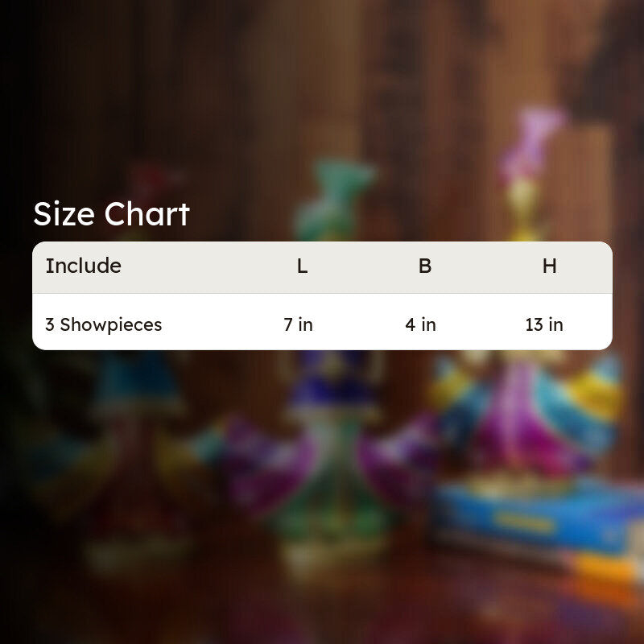Select the white data row of the table
The width and height of the screenshot is (644, 644).
pos(322,322)
